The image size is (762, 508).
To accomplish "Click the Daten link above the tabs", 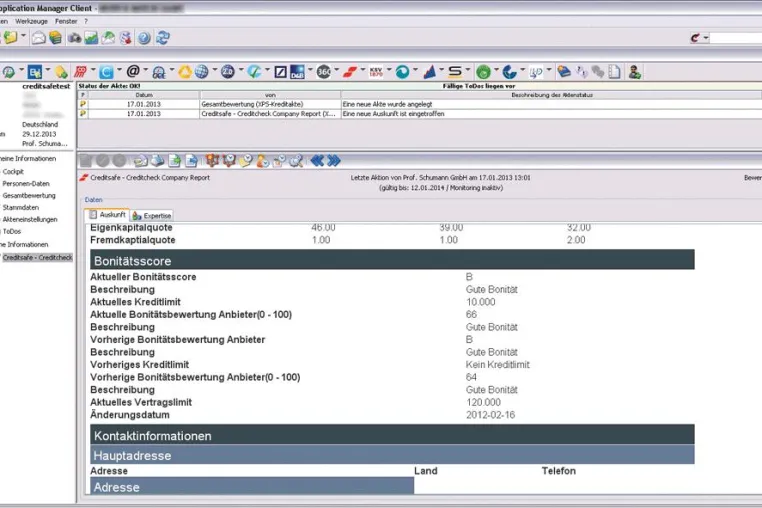I will 93,200.
